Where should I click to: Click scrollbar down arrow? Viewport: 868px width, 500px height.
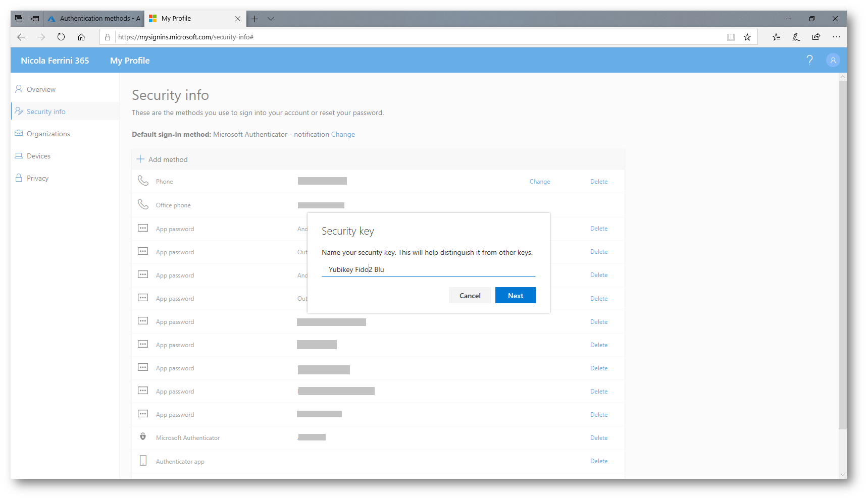(x=842, y=475)
